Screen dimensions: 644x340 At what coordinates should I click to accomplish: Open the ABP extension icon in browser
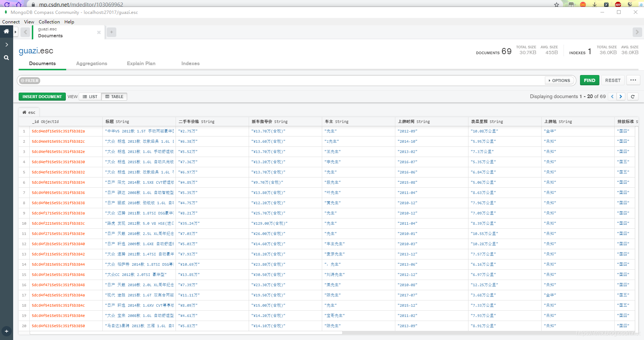pyautogui.click(x=618, y=4)
